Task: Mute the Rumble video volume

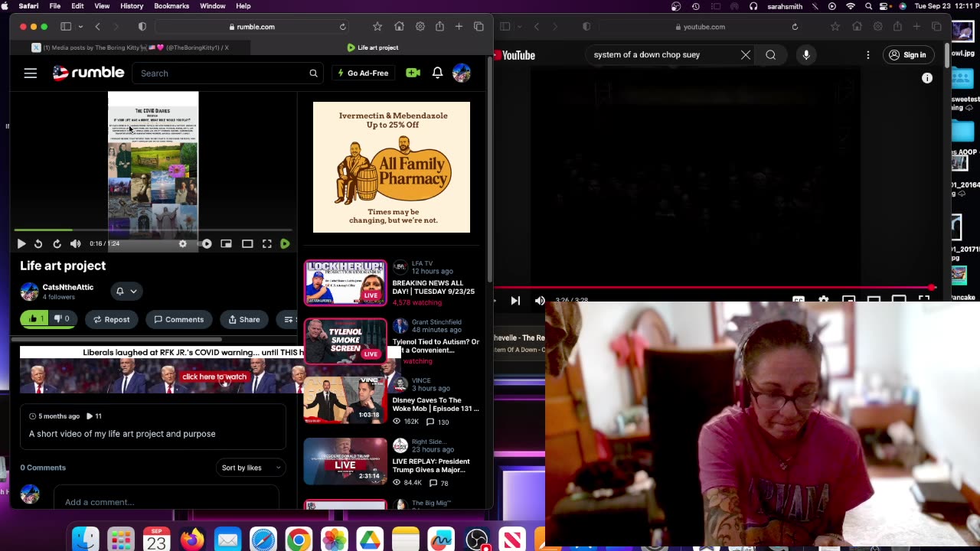Action: point(75,243)
